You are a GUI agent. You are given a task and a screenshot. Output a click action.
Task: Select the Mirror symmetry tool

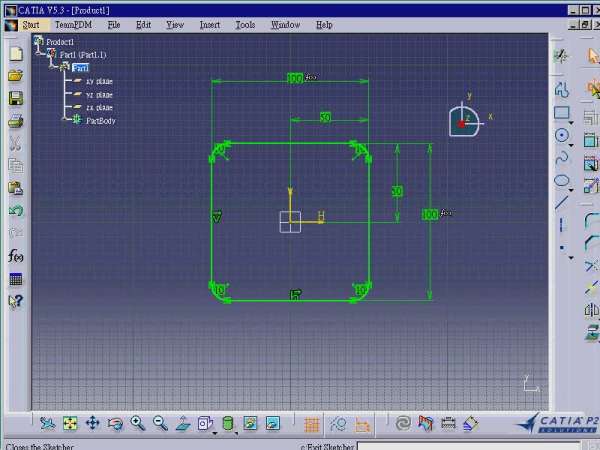592,310
